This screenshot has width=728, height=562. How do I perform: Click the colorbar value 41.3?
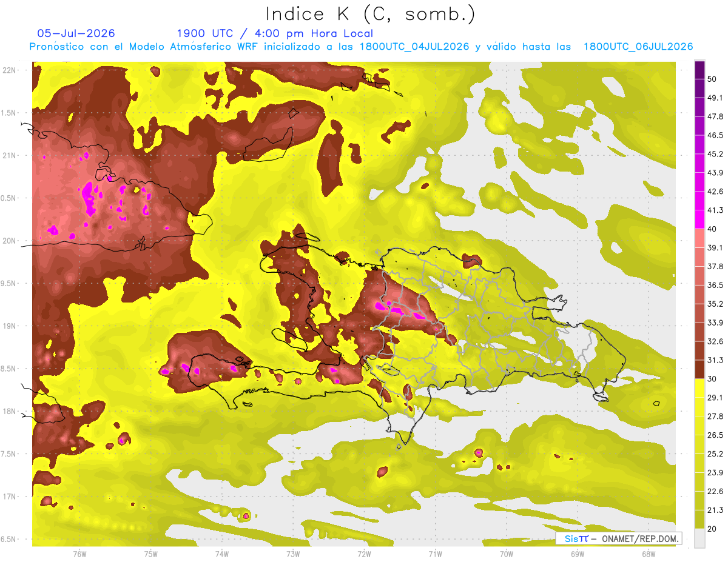[x=715, y=210]
